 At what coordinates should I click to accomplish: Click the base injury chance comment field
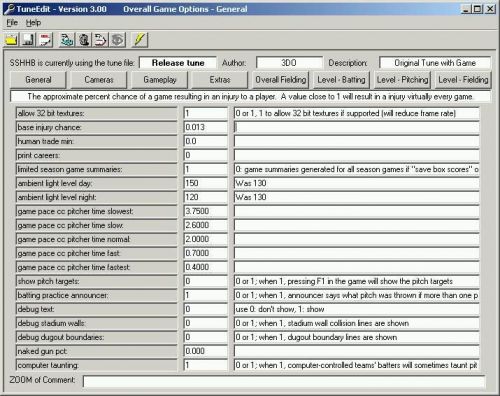(x=357, y=127)
